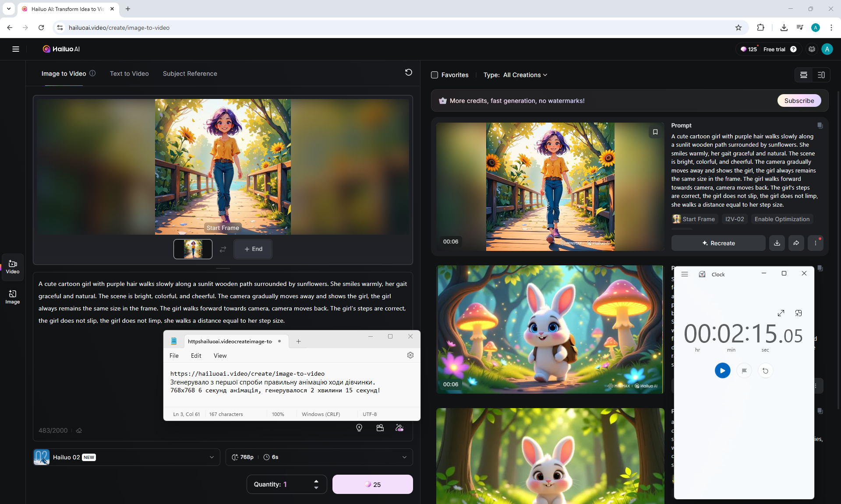841x504 pixels.
Task: Swap start and end frames icon
Action: [x=223, y=249]
